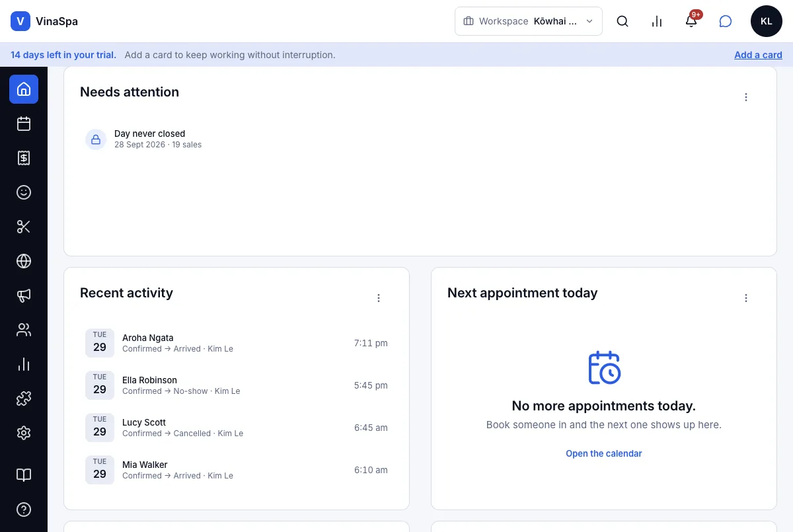Open Ella Robinson no-show activity entry
Image resolution: width=793 pixels, height=532 pixels.
pyautogui.click(x=237, y=385)
